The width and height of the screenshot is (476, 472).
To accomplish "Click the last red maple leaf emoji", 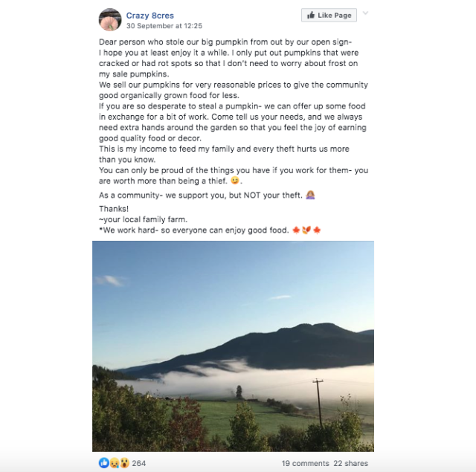I will (x=317, y=230).
